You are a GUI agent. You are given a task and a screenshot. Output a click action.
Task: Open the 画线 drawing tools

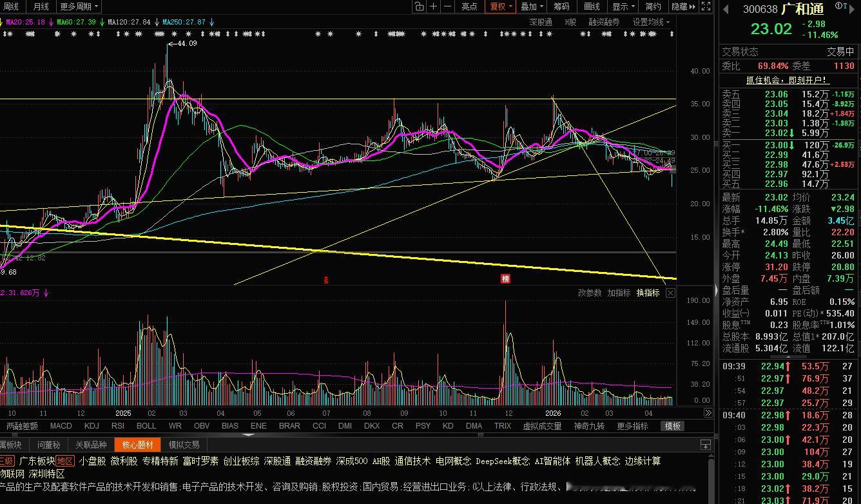click(x=592, y=6)
